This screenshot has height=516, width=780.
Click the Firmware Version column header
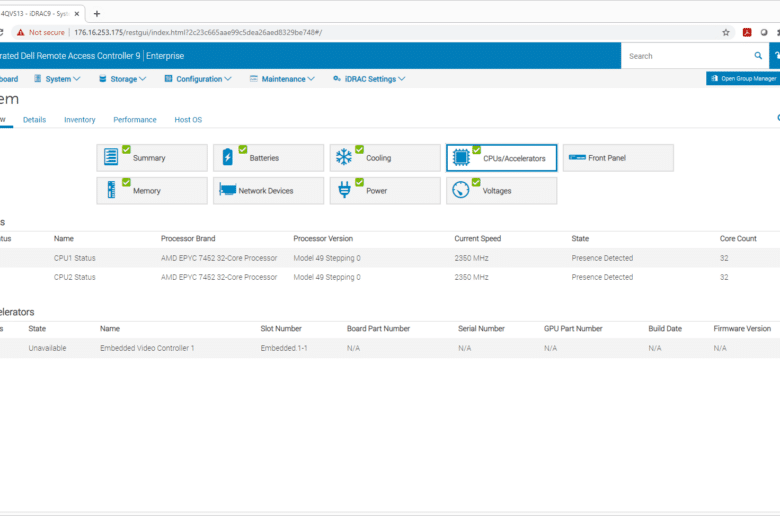point(742,328)
